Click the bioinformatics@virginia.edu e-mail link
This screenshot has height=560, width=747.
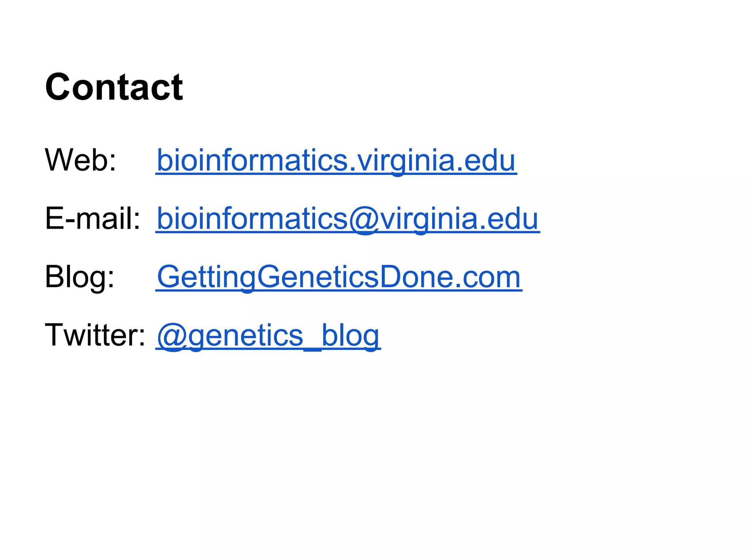pos(347,219)
